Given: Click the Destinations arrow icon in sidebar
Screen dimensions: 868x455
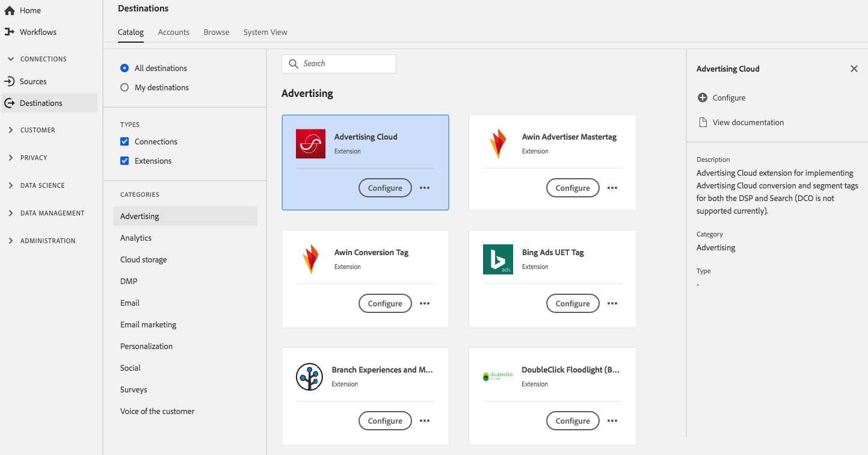Looking at the screenshot, I should [9, 103].
